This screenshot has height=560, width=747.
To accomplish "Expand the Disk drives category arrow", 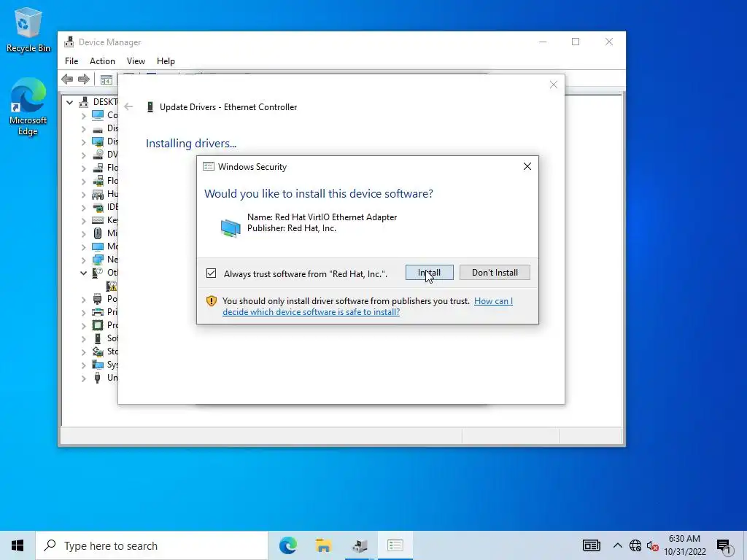I will (83, 128).
